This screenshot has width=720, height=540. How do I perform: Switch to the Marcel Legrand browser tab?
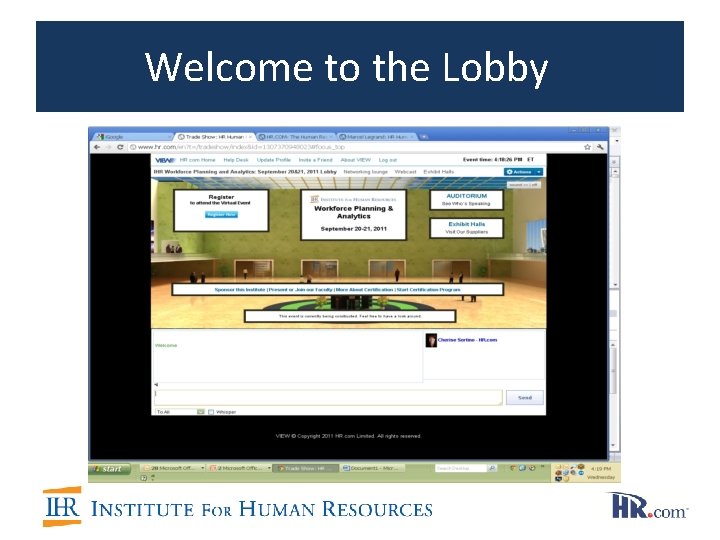tap(377, 137)
